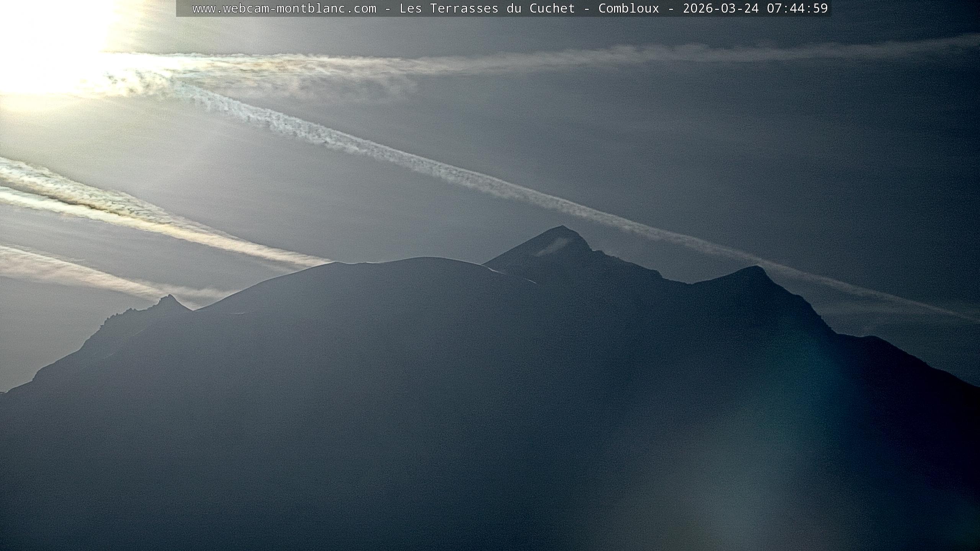The width and height of the screenshot is (980, 551).
Task: Click the 07:44:59 time stamp
Action: point(797,8)
